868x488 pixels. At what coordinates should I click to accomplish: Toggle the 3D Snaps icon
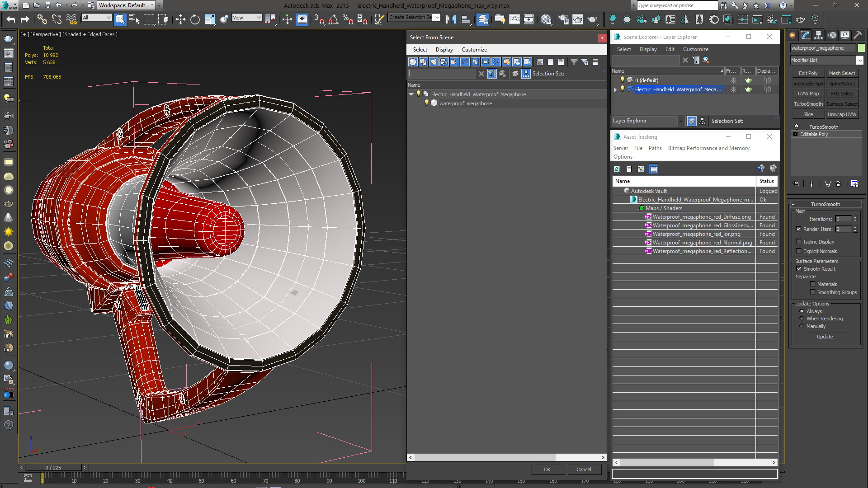point(319,19)
